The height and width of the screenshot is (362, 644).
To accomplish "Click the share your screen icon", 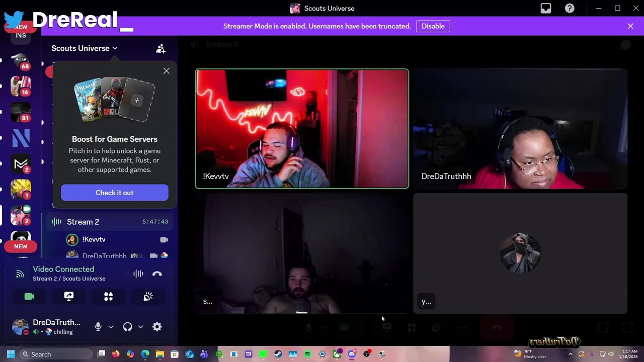I will [x=69, y=297].
